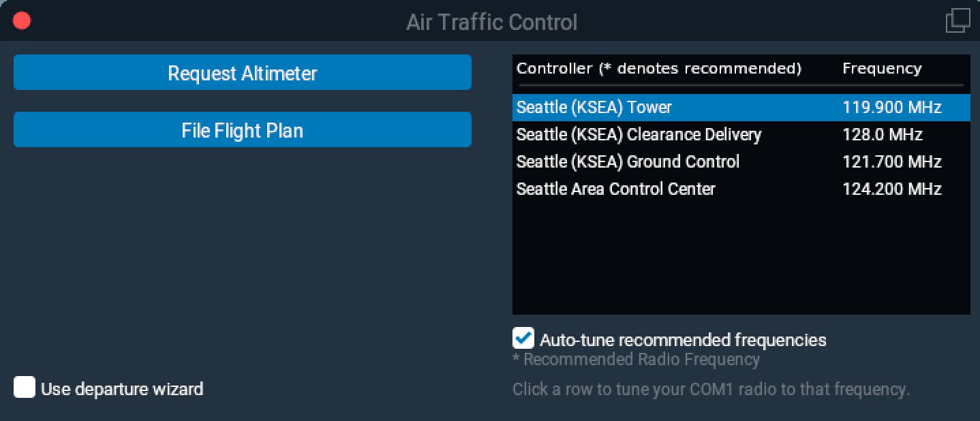Click the 119.900 MHz frequency value
Viewport: 980px width, 421px height.
coord(891,108)
